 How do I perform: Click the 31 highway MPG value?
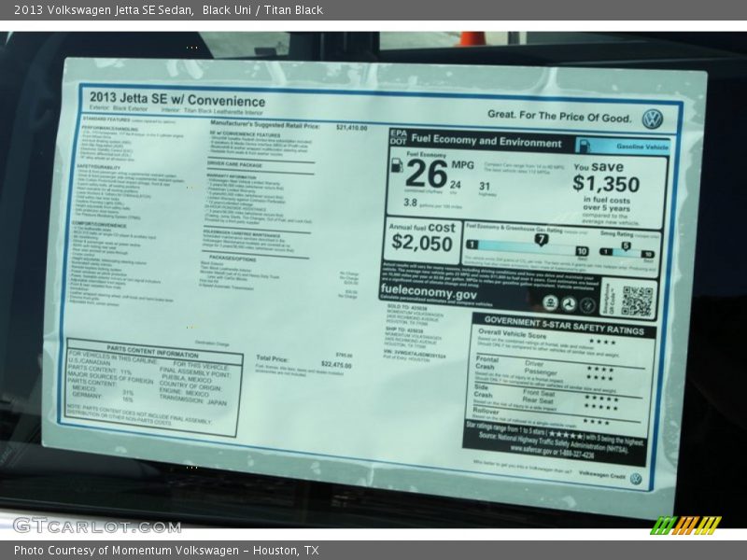(485, 186)
